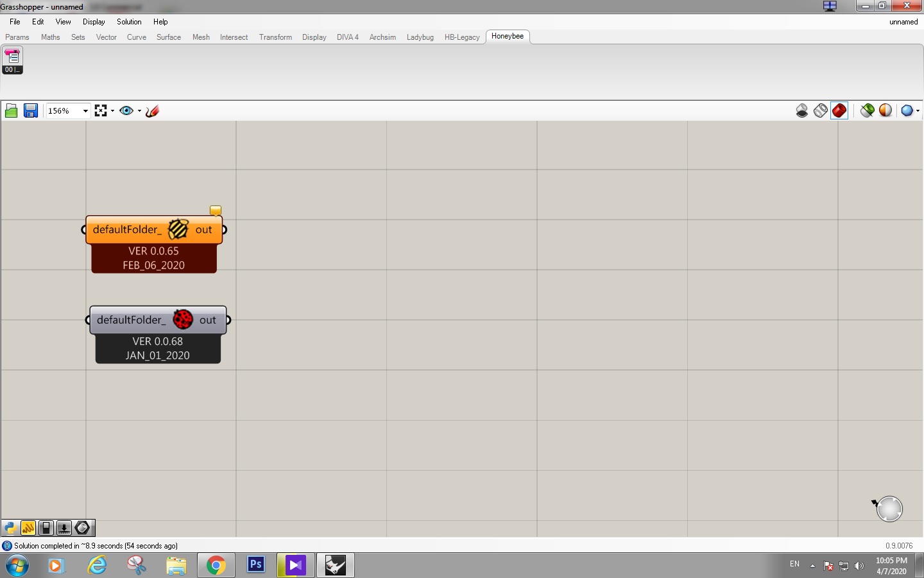Save the document with the floppy disk icon
The width and height of the screenshot is (924, 578).
(x=30, y=110)
